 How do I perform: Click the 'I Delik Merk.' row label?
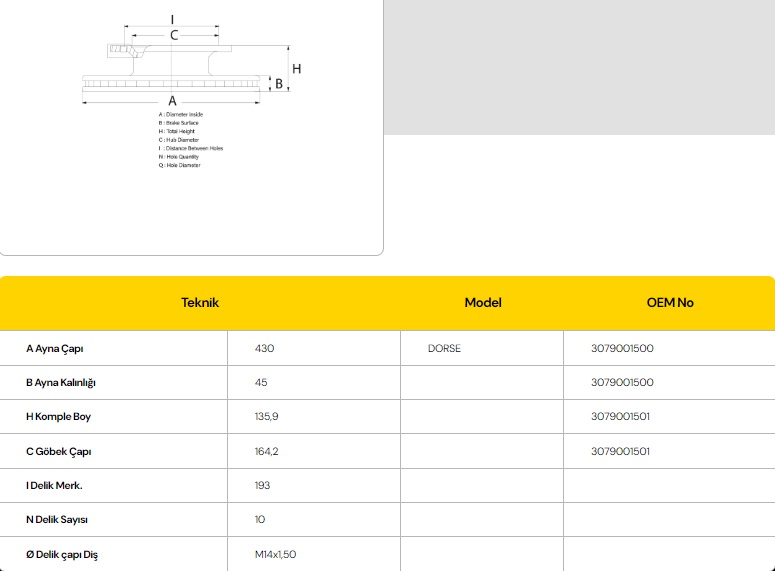pyautogui.click(x=54, y=485)
